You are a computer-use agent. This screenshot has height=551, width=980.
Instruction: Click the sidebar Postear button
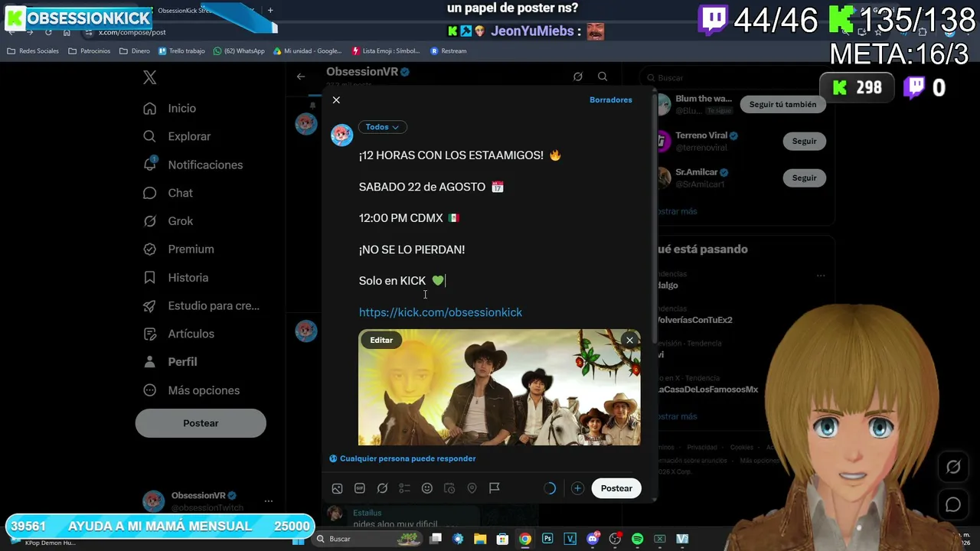(201, 423)
